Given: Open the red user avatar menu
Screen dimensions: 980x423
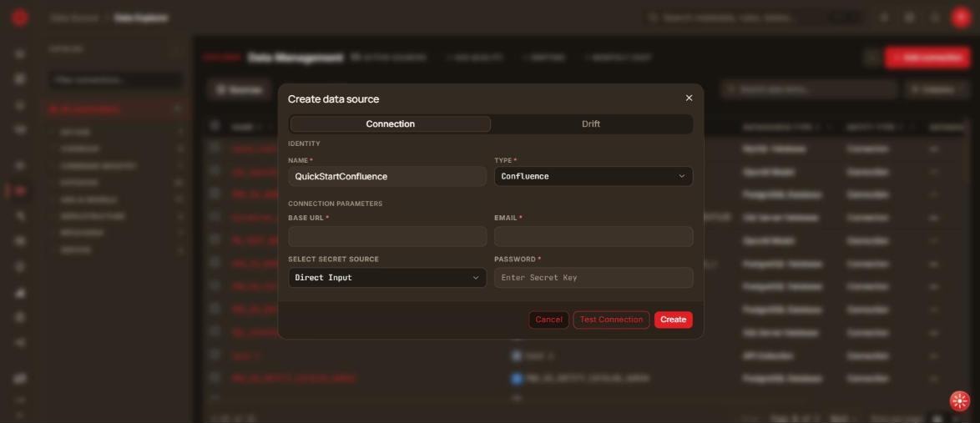Looking at the screenshot, I should pos(961,18).
